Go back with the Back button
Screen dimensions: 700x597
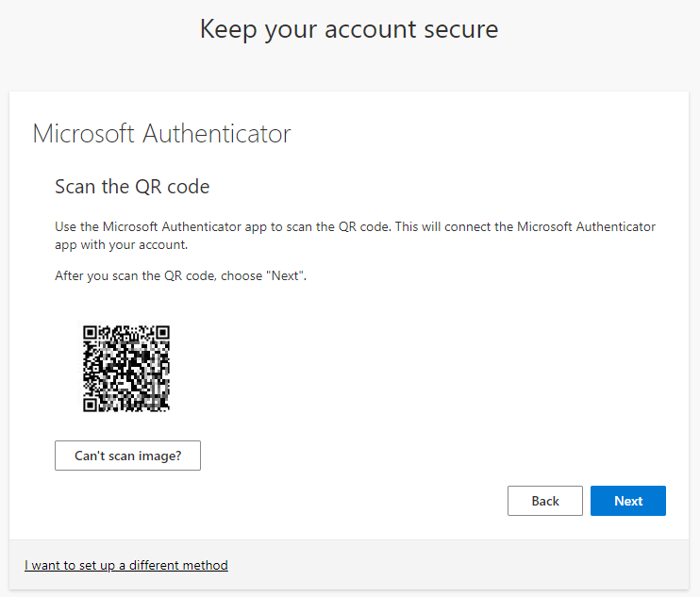pyautogui.click(x=544, y=501)
